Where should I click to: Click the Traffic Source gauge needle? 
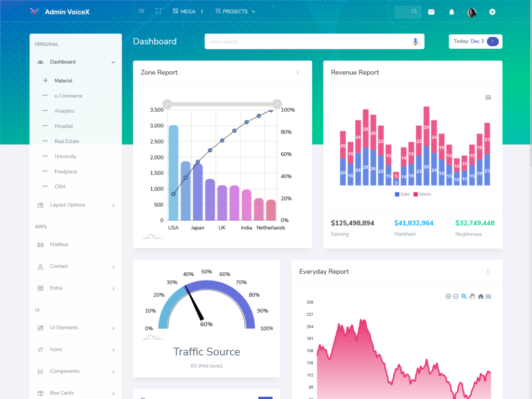point(194,303)
